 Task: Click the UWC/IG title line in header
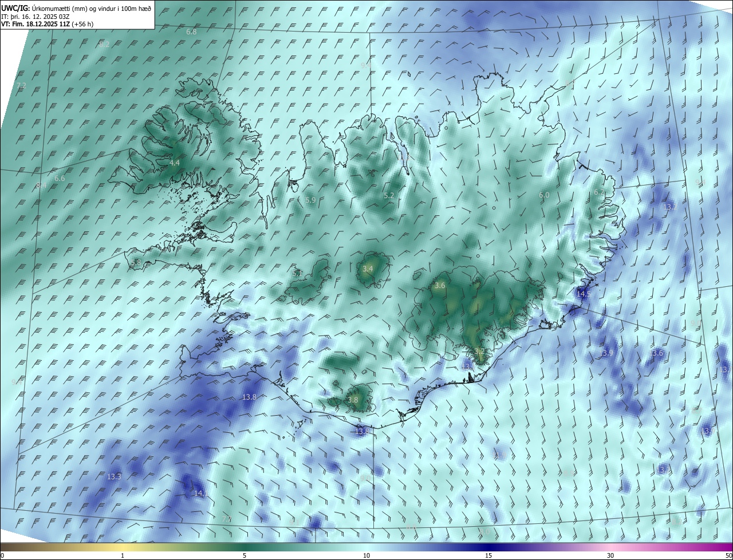click(76, 8)
